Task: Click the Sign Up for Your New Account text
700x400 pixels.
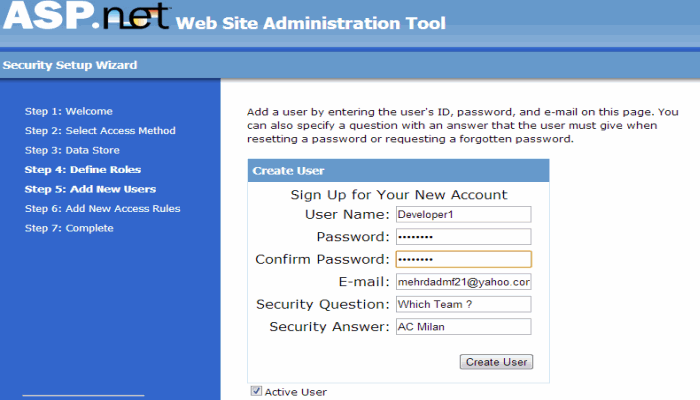Action: (x=399, y=195)
